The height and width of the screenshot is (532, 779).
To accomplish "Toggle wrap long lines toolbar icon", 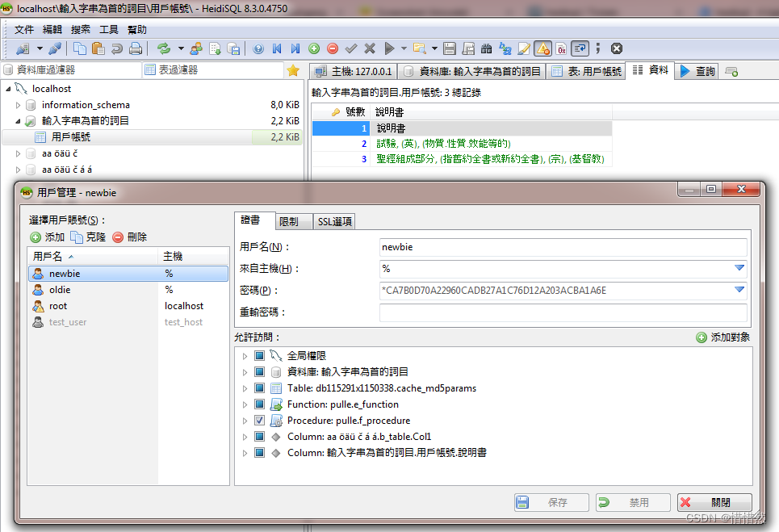I will [x=580, y=48].
